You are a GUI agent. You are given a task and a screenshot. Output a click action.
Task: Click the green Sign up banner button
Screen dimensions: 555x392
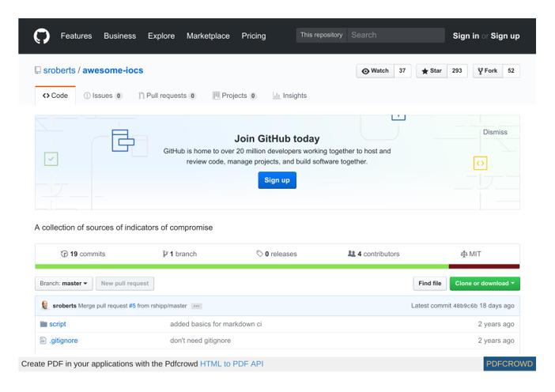pos(277,180)
